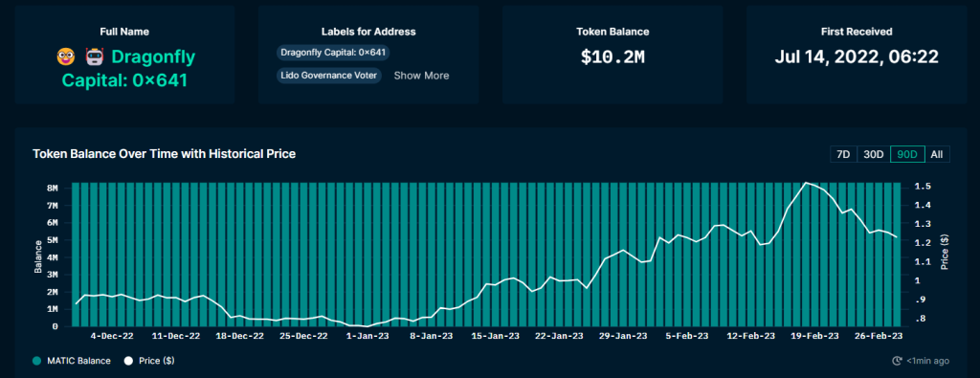Click the price line peak near 19-Feb-23
Image resolution: width=980 pixels, height=378 pixels.
(x=806, y=183)
